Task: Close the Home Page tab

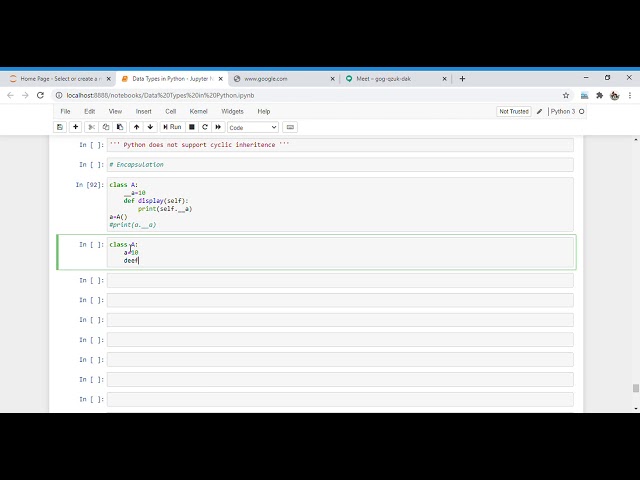Action: [x=109, y=79]
